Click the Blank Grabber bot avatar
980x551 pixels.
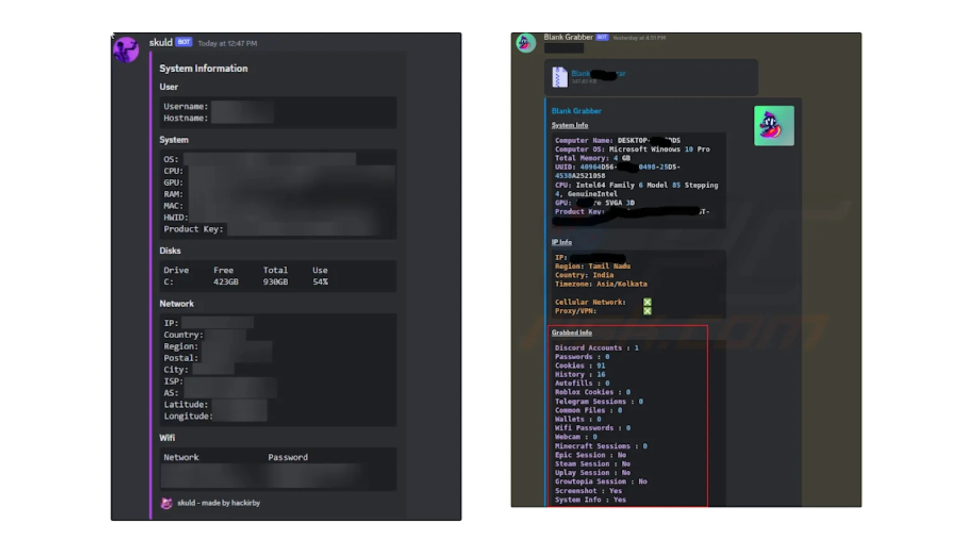coord(526,43)
